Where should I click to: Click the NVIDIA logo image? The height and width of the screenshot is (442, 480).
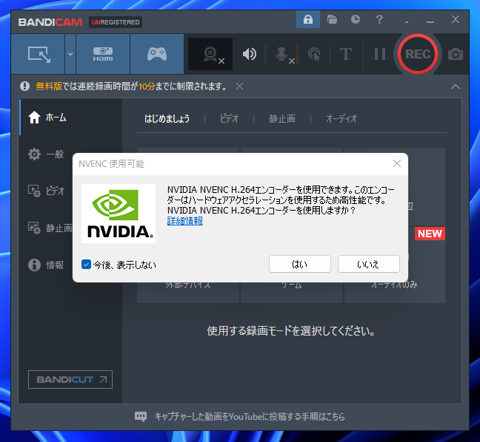(x=118, y=213)
